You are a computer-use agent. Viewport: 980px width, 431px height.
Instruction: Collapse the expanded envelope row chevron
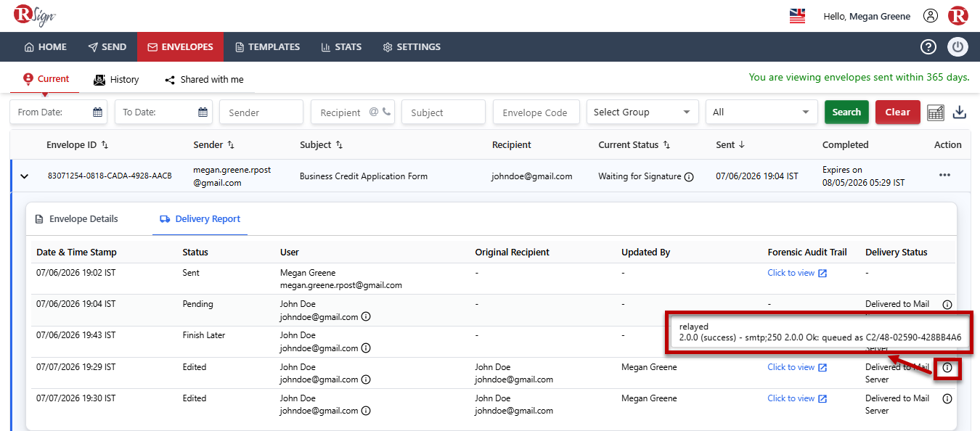tap(24, 176)
